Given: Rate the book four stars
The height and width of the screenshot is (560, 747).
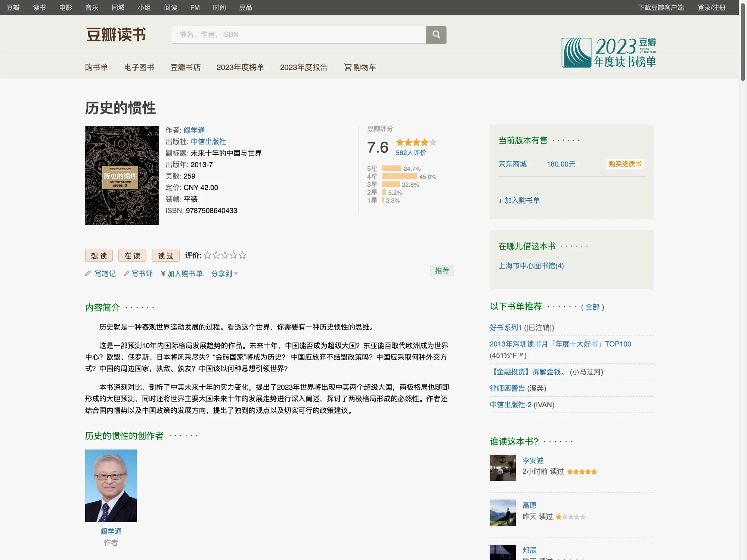Looking at the screenshot, I should [233, 255].
